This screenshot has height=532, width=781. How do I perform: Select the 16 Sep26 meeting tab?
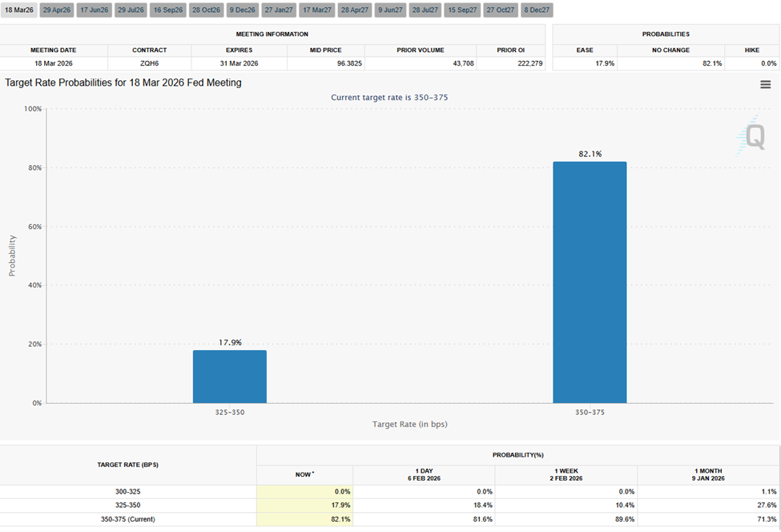(168, 11)
